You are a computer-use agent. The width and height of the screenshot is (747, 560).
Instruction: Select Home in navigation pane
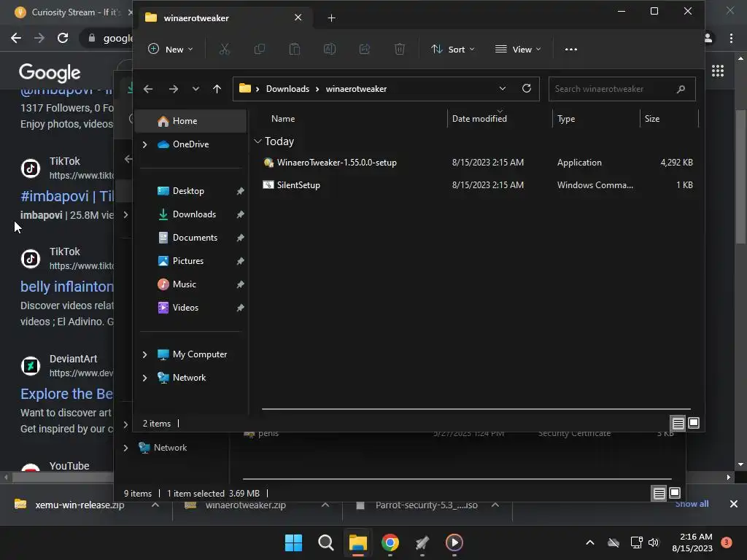(191, 121)
